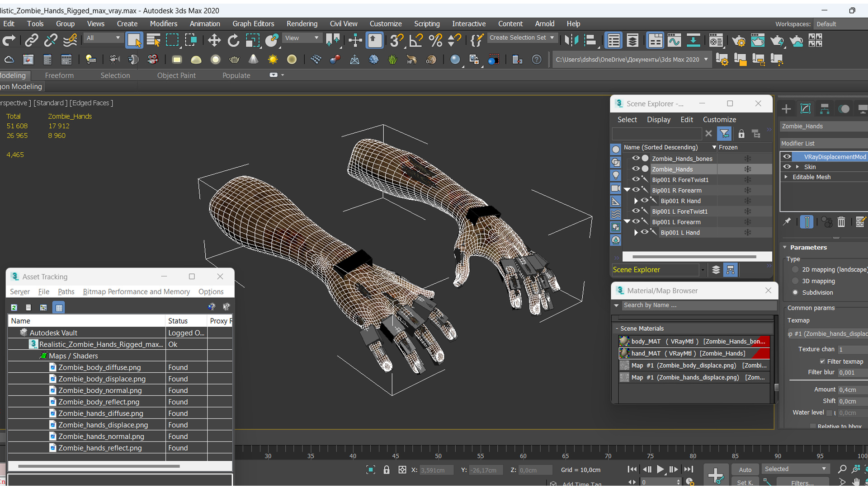868x488 pixels.
Task: Open the Scripting menu
Action: [x=427, y=23]
